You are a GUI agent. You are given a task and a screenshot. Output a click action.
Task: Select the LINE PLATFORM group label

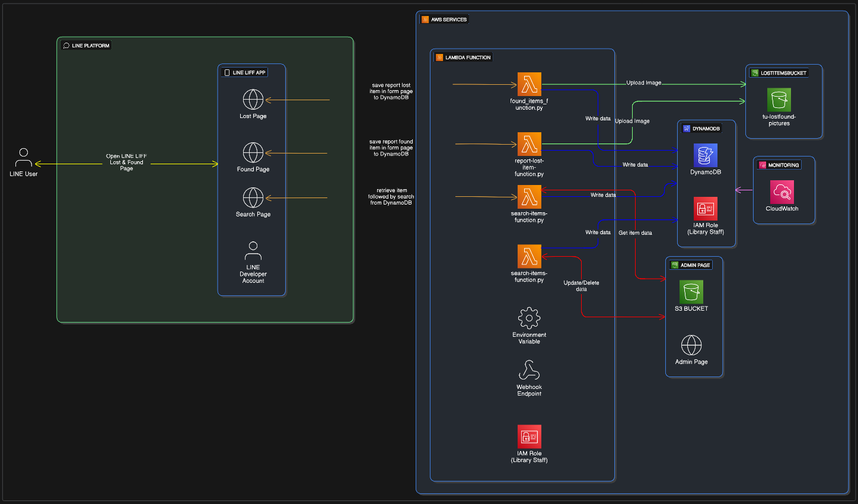(x=90, y=46)
